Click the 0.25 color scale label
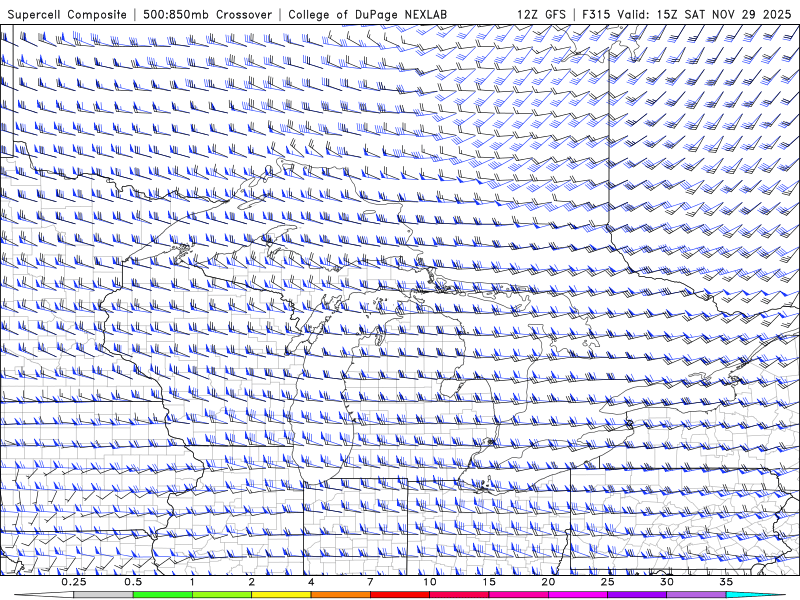This screenshot has width=800, height=600. [74, 582]
